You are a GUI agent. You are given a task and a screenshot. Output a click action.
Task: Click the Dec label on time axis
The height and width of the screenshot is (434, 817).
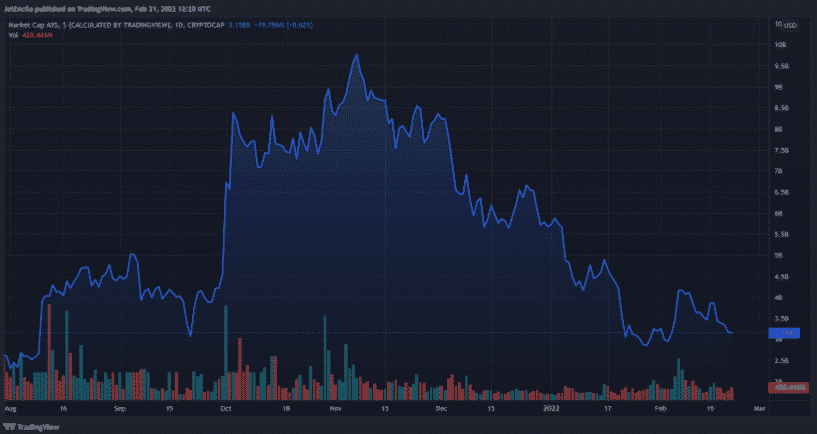[441, 409]
